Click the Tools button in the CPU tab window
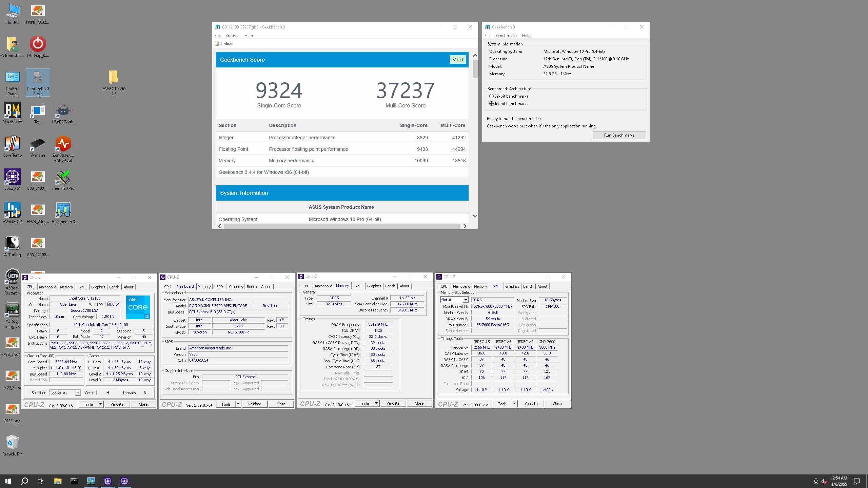This screenshot has width=868, height=488. [88, 404]
